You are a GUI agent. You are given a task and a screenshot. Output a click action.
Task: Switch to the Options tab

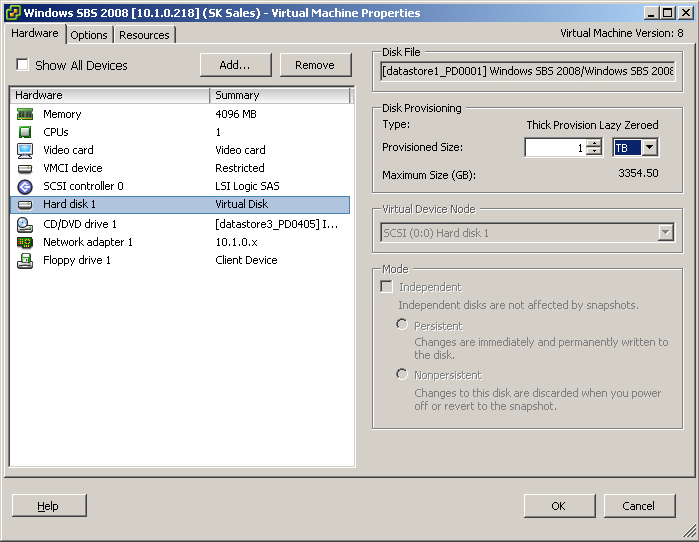click(x=89, y=35)
